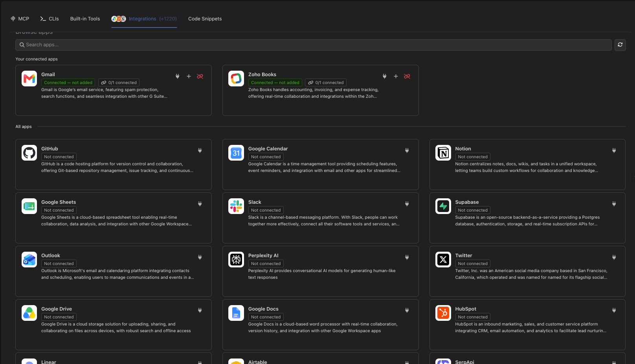
Task: Click the Outlook logo
Action: (x=29, y=260)
